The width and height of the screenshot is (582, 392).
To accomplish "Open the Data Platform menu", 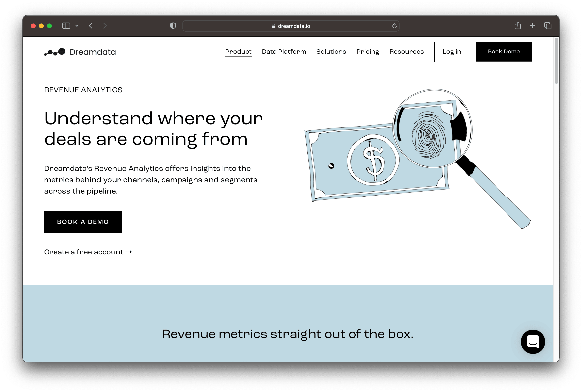I will click(284, 52).
